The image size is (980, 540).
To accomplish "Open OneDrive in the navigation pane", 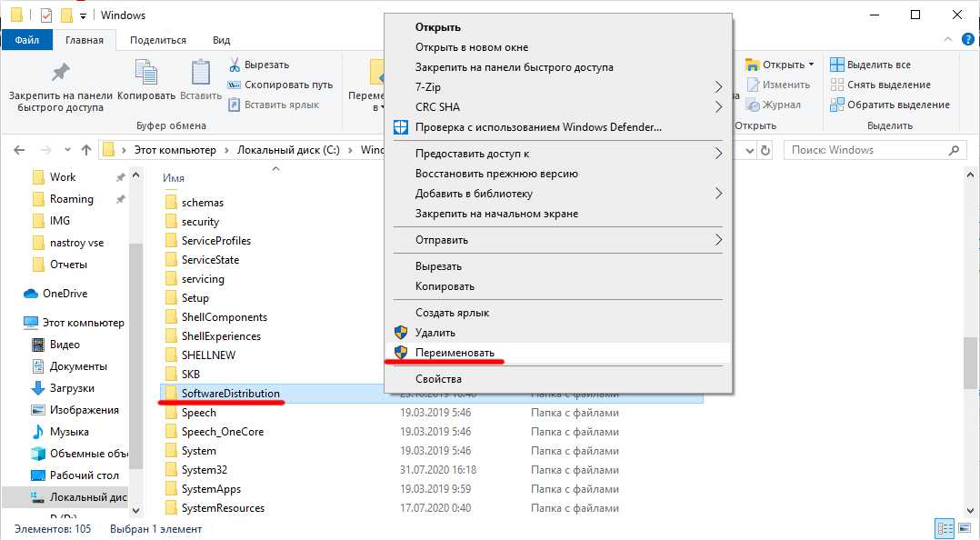I will click(65, 294).
